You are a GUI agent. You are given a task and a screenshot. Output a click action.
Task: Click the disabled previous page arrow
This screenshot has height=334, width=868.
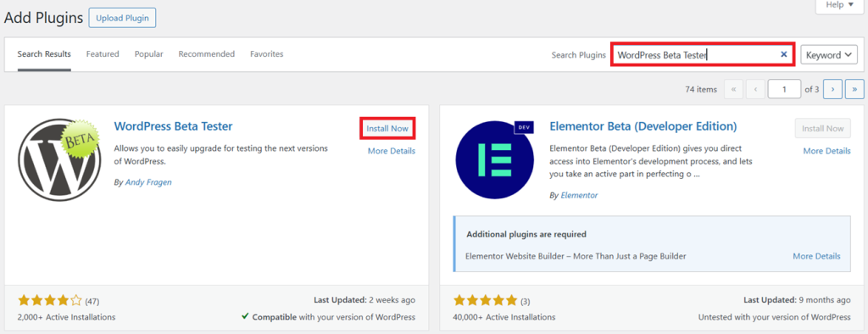755,89
